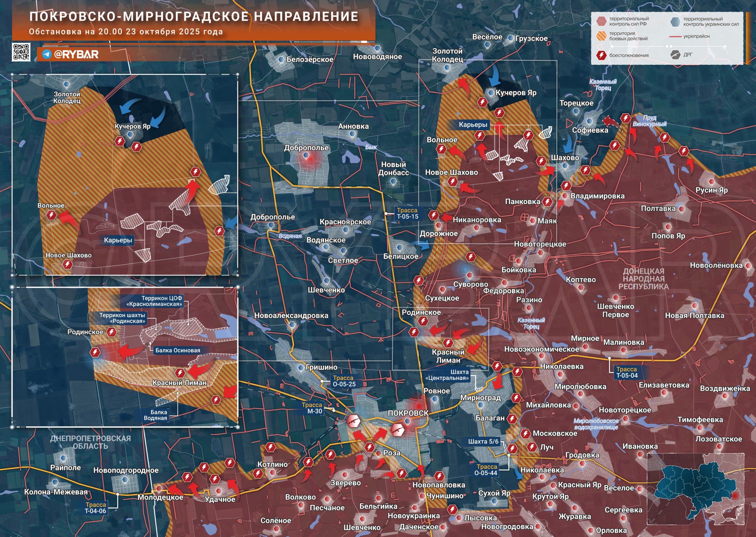Click the @RYBAR channel label
The image size is (756, 537).
click(x=76, y=54)
